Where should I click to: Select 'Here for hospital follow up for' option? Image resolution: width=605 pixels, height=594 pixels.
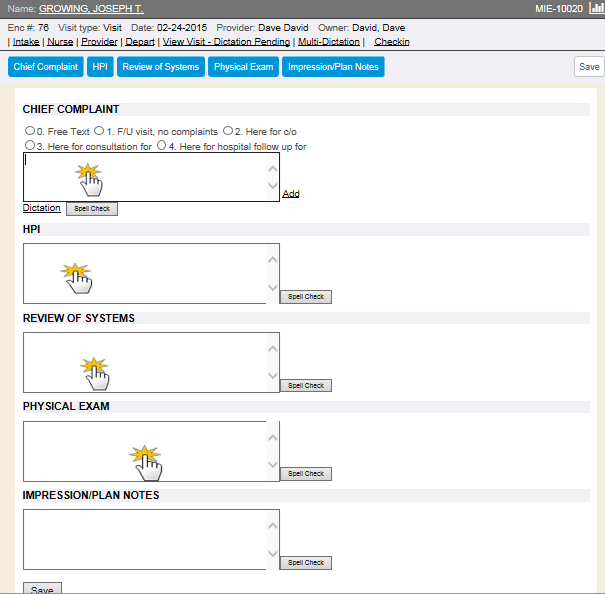tap(161, 146)
